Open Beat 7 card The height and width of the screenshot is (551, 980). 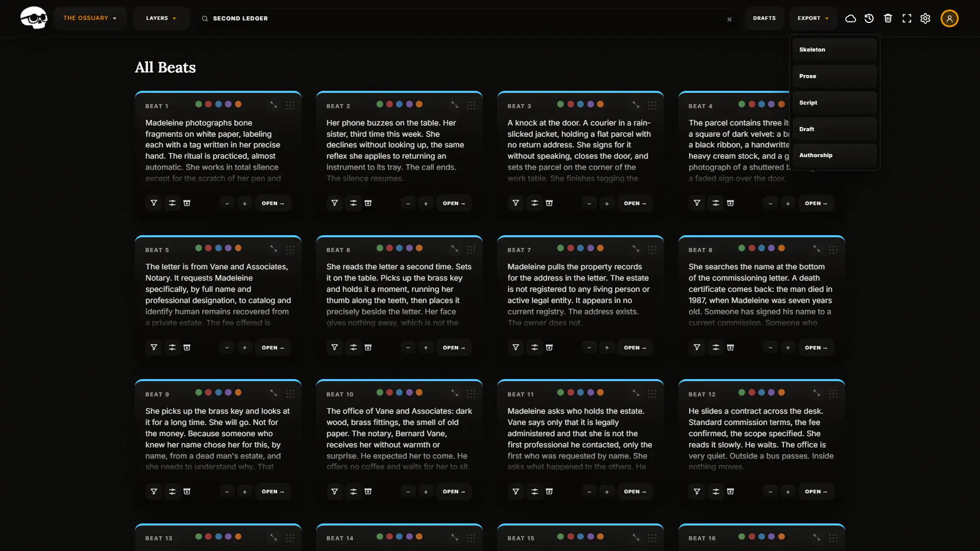pyautogui.click(x=635, y=347)
